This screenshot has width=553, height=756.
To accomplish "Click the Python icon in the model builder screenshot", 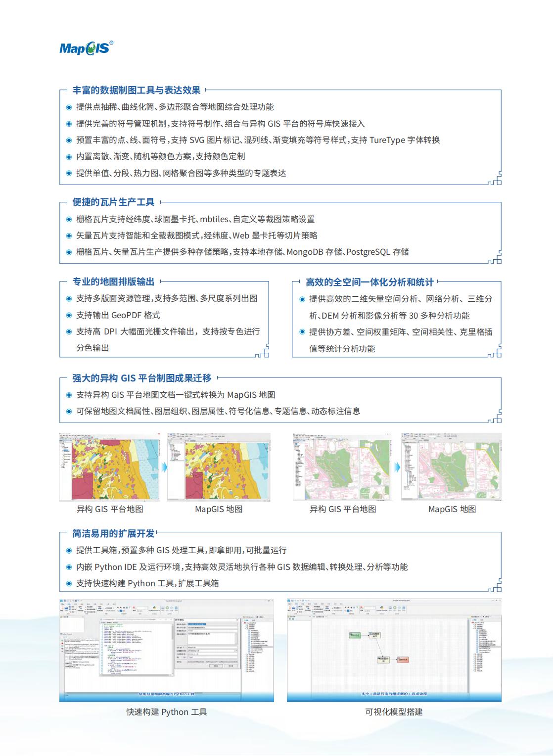I will pos(382,608).
